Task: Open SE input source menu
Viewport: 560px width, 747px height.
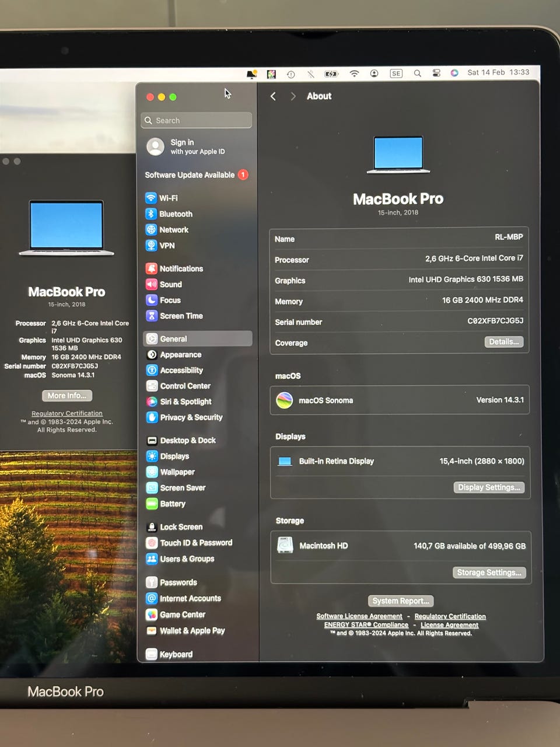Action: (396, 74)
